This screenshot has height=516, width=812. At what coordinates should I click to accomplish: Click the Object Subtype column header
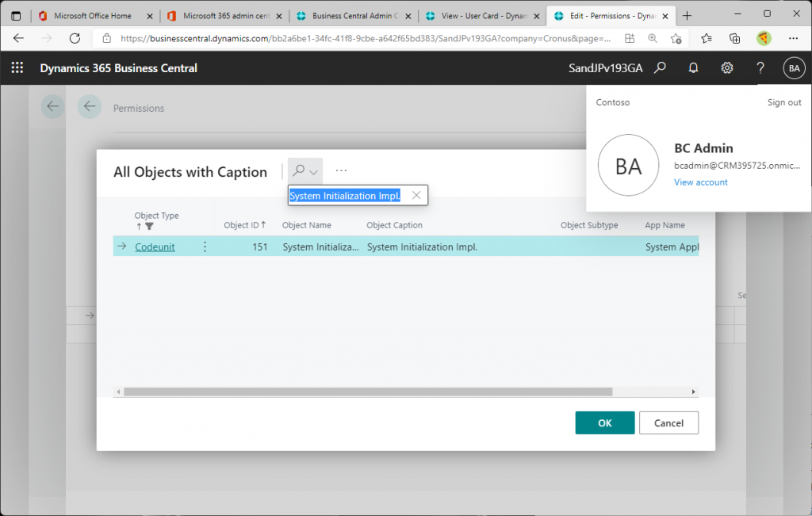tap(589, 225)
